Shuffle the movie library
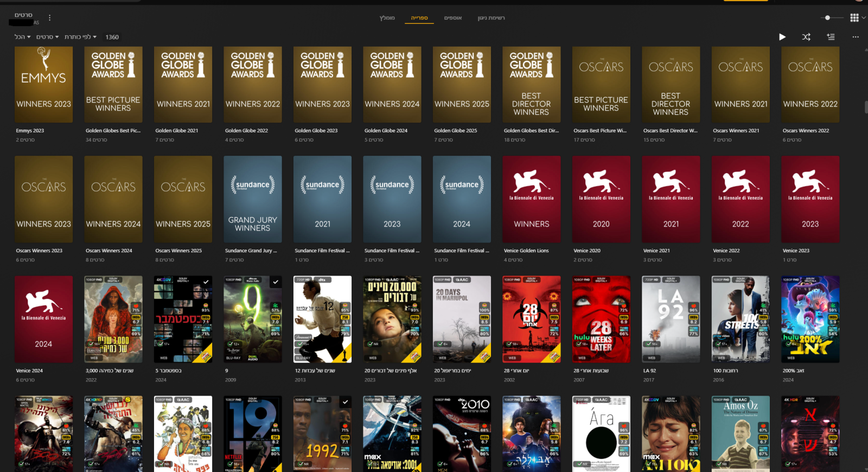 [x=806, y=37]
